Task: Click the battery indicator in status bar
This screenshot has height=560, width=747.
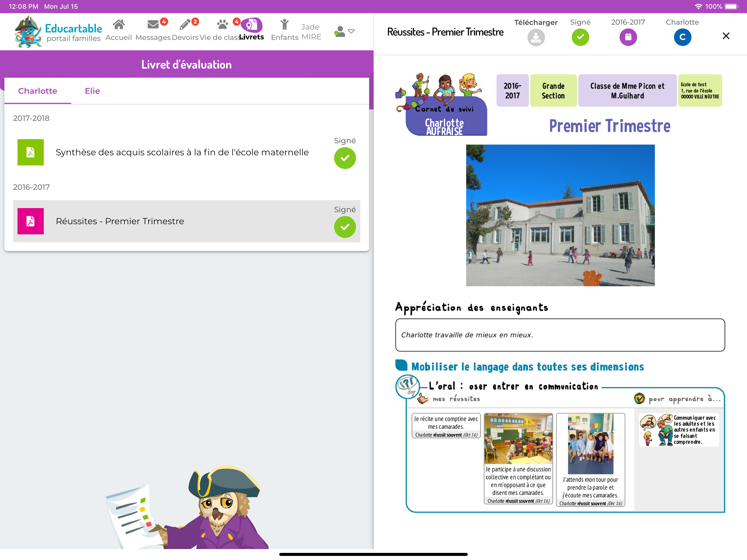Action: point(731,6)
